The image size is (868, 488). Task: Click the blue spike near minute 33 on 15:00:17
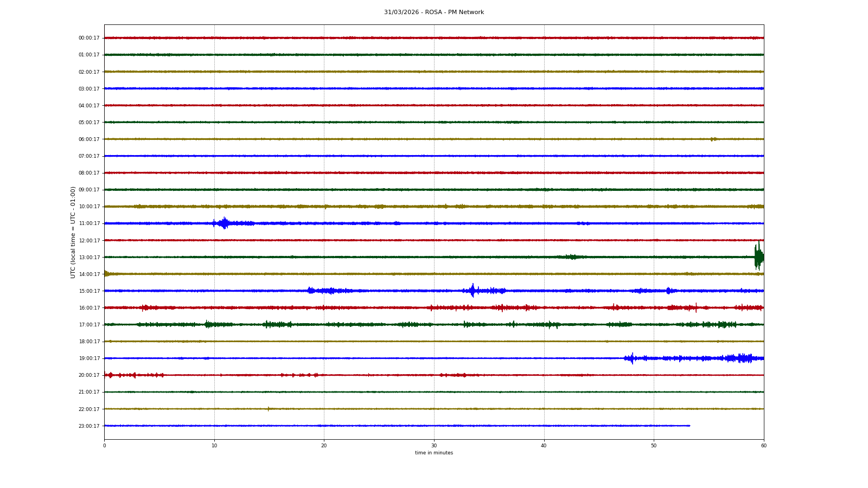[x=473, y=291]
